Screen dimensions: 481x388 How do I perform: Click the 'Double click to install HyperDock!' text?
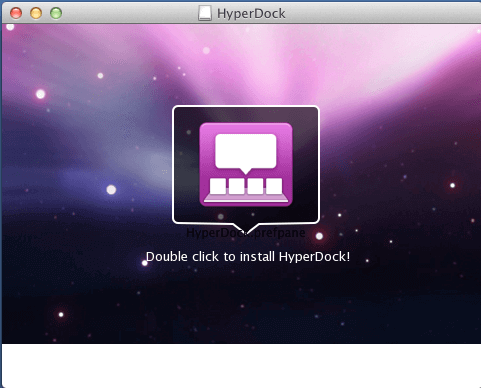click(x=248, y=257)
